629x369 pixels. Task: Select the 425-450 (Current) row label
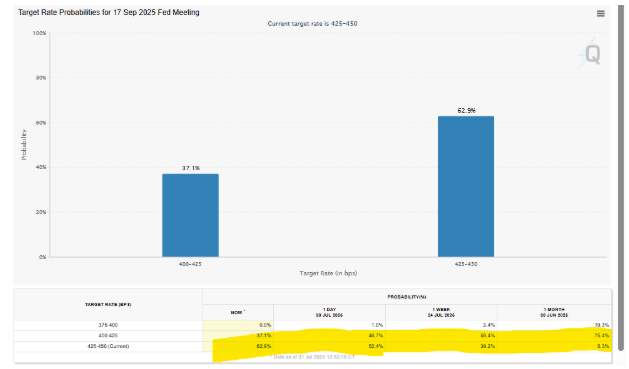[x=108, y=346]
